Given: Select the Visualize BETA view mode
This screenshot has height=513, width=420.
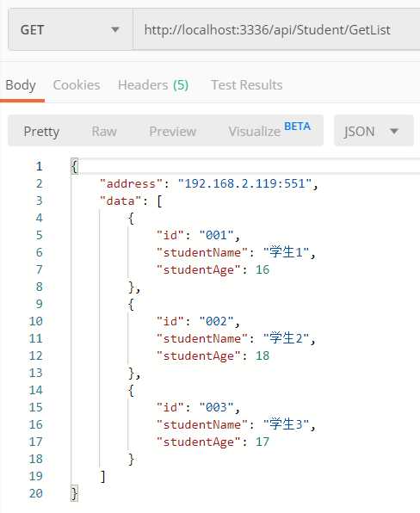Looking at the screenshot, I should [269, 131].
